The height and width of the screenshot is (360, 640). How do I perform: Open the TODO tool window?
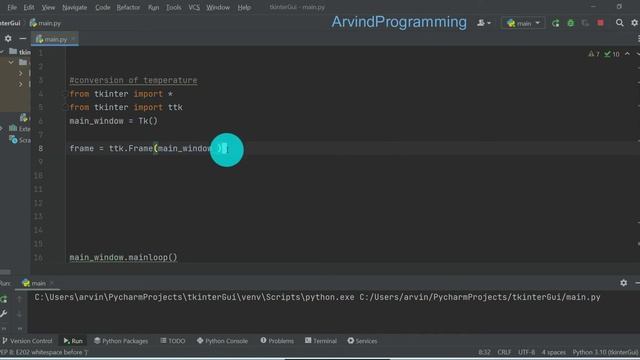pyautogui.click(x=173, y=341)
